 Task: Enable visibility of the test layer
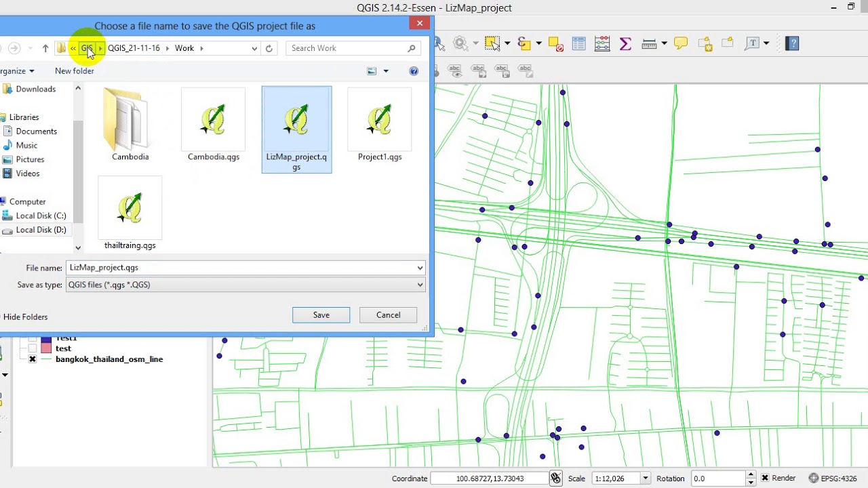(32, 348)
